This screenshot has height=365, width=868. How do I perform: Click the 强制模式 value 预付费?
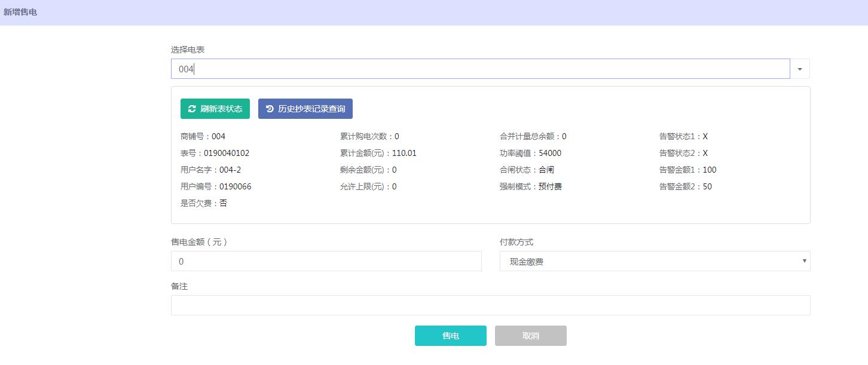point(550,186)
